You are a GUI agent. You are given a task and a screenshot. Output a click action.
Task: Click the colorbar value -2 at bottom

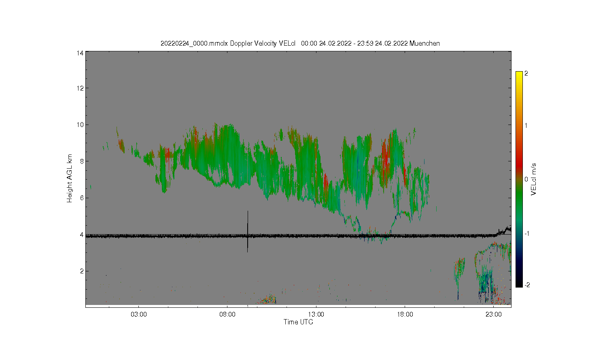(x=526, y=285)
